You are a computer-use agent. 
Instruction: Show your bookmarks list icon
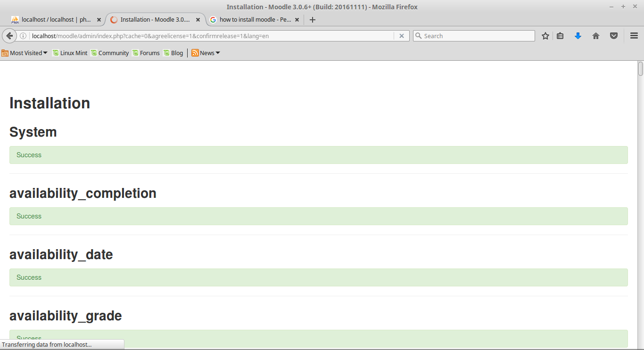click(560, 36)
